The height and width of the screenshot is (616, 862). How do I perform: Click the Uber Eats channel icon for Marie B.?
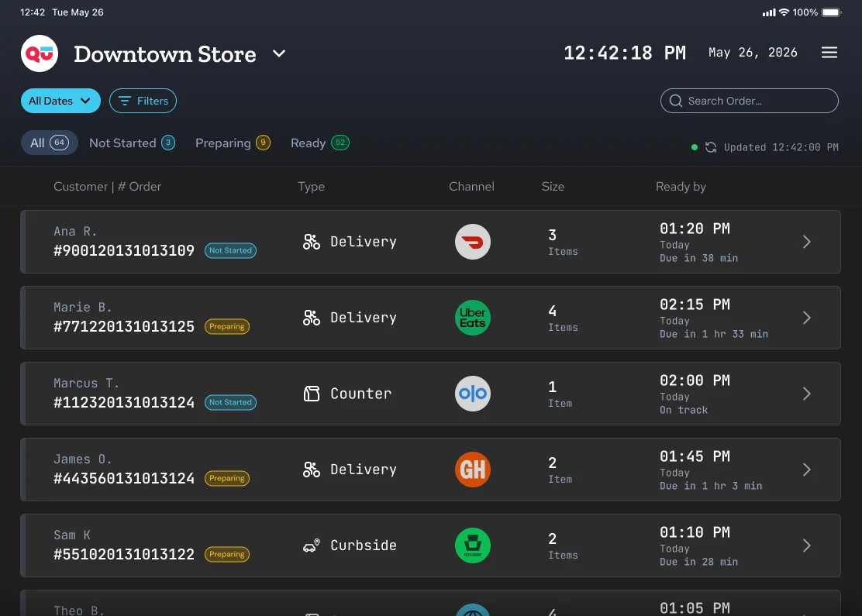[473, 318]
